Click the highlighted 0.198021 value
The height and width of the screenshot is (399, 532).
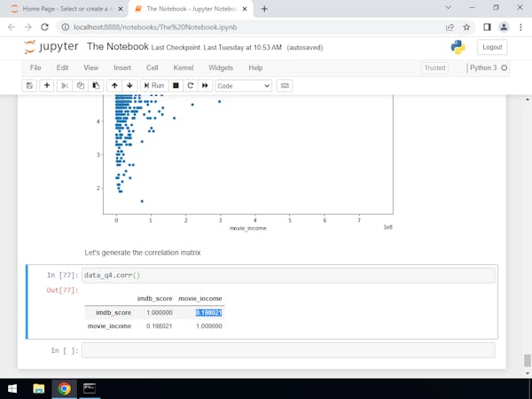click(x=208, y=312)
